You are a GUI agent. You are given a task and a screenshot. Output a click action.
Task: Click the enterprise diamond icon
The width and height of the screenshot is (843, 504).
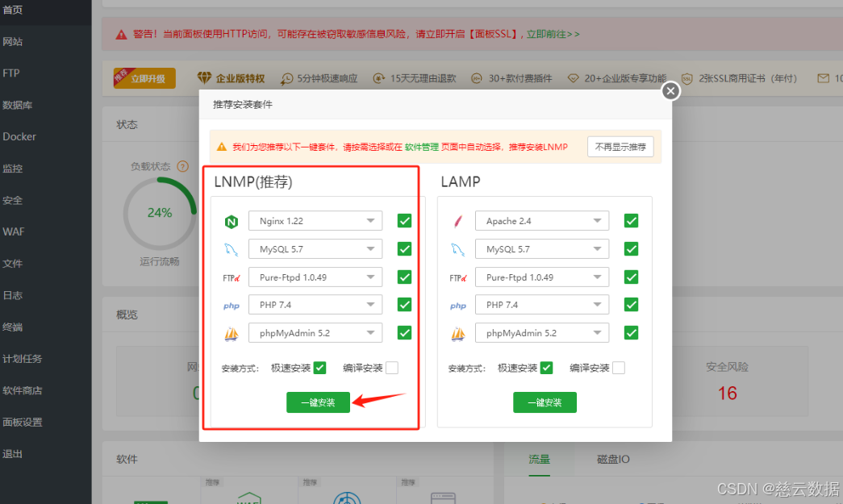(204, 78)
